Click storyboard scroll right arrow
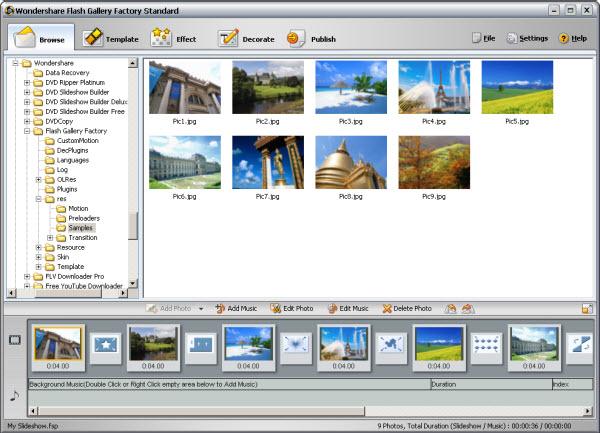Image resolution: width=600 pixels, height=433 pixels. [x=588, y=411]
